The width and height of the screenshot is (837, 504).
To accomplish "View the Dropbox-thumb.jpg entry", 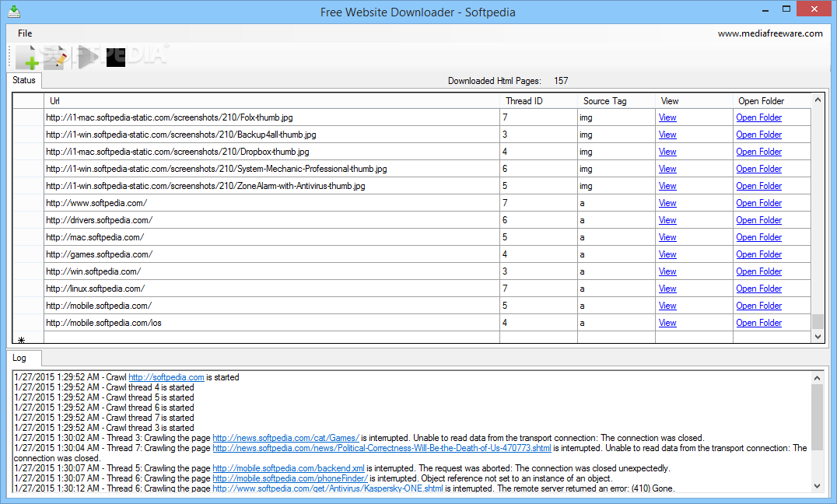I will [x=667, y=152].
